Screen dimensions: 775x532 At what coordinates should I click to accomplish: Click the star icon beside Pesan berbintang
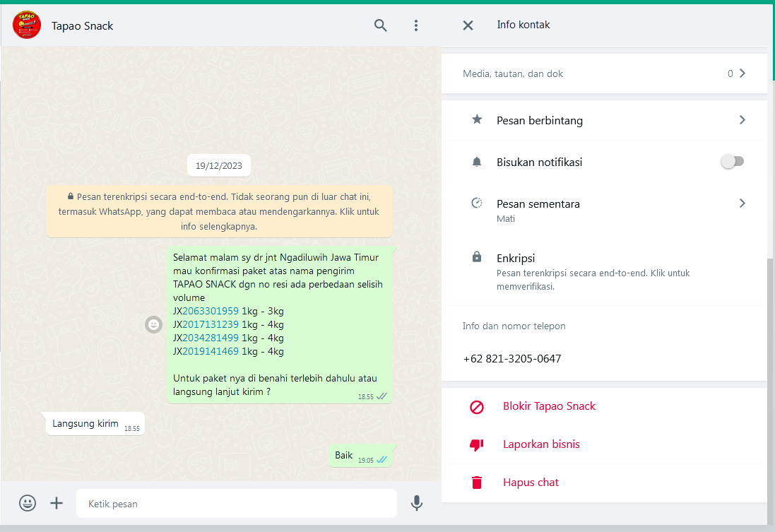tap(477, 119)
